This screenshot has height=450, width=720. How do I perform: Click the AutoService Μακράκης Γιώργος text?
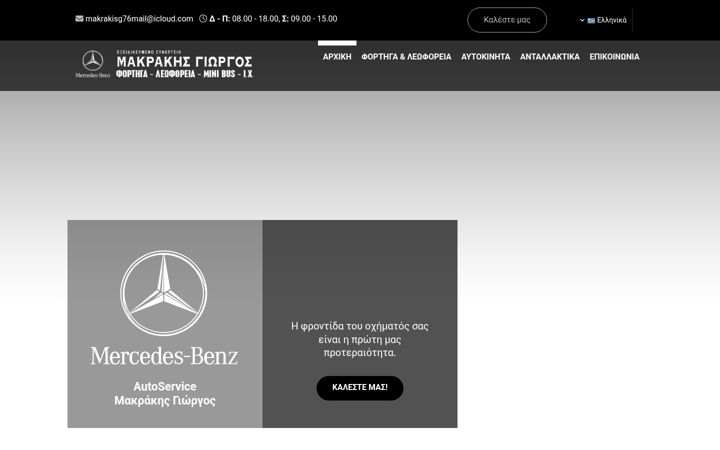tap(164, 394)
